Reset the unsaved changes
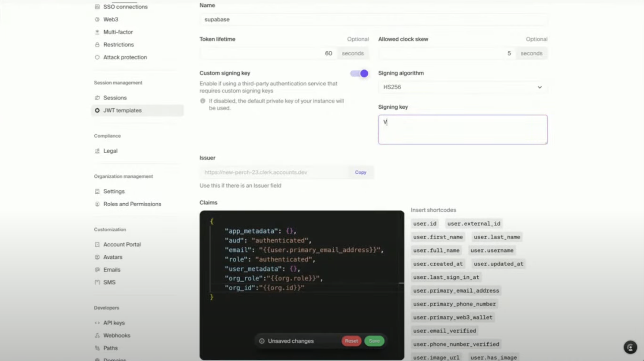Viewport: 644px width, 361px height. tap(351, 341)
